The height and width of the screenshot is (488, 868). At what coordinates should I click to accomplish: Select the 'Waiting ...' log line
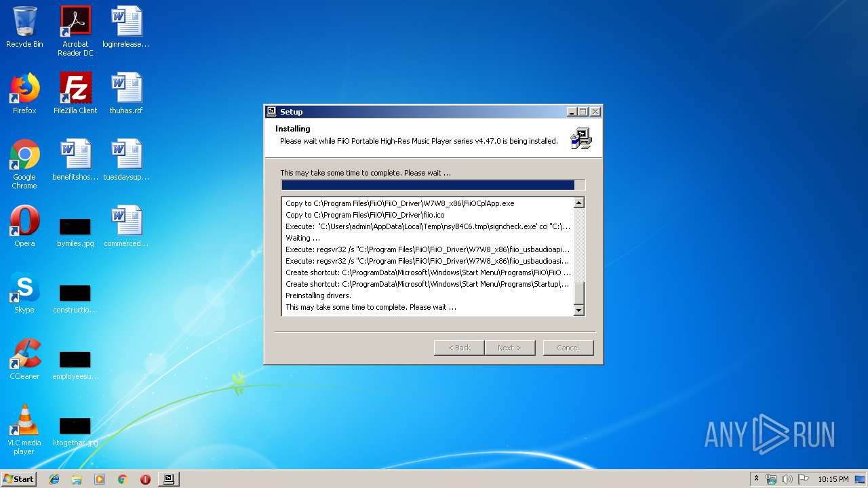click(x=302, y=238)
